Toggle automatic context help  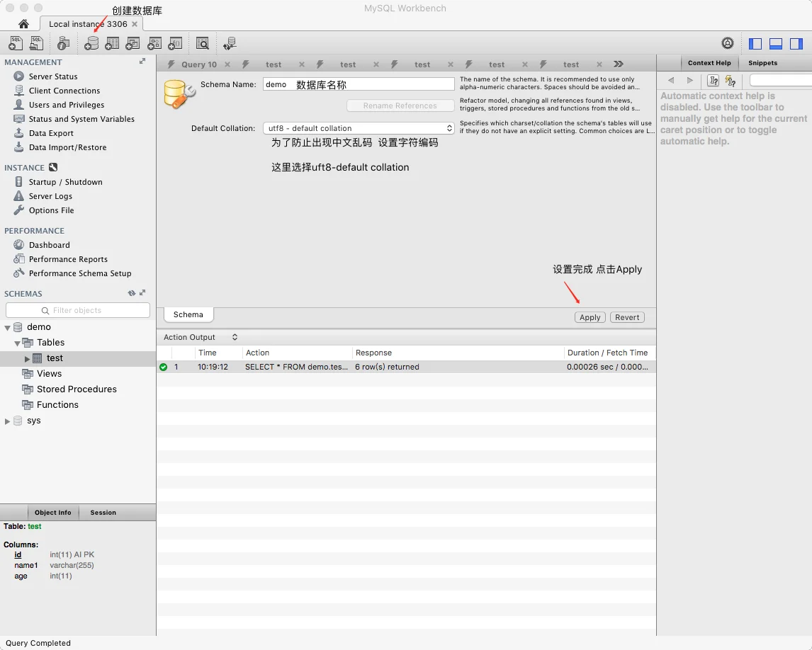[x=731, y=80]
